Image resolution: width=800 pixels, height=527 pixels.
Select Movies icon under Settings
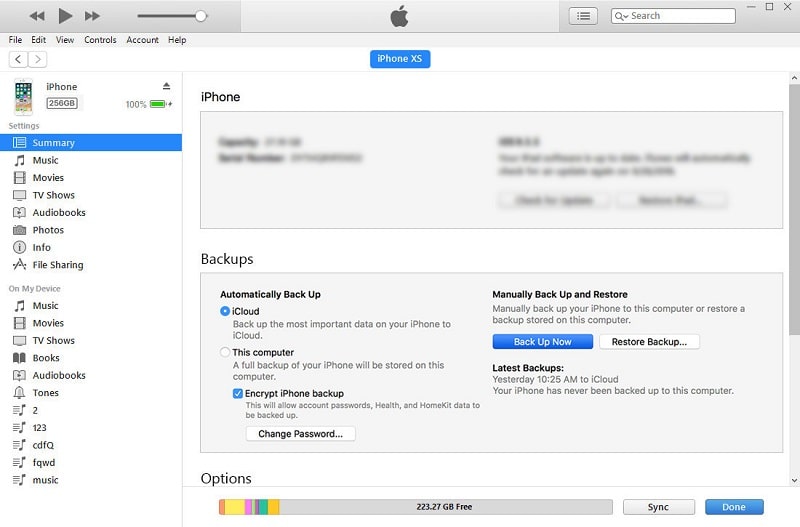click(x=19, y=178)
